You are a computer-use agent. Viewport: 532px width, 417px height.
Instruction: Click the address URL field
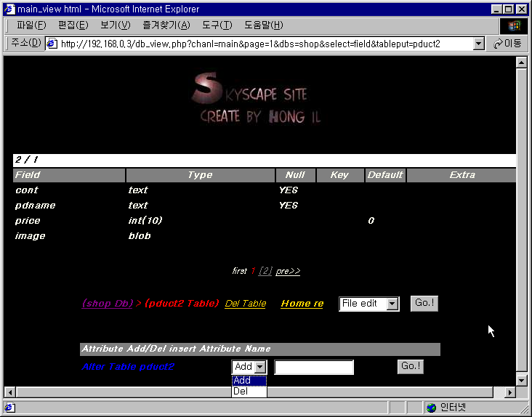pos(265,44)
